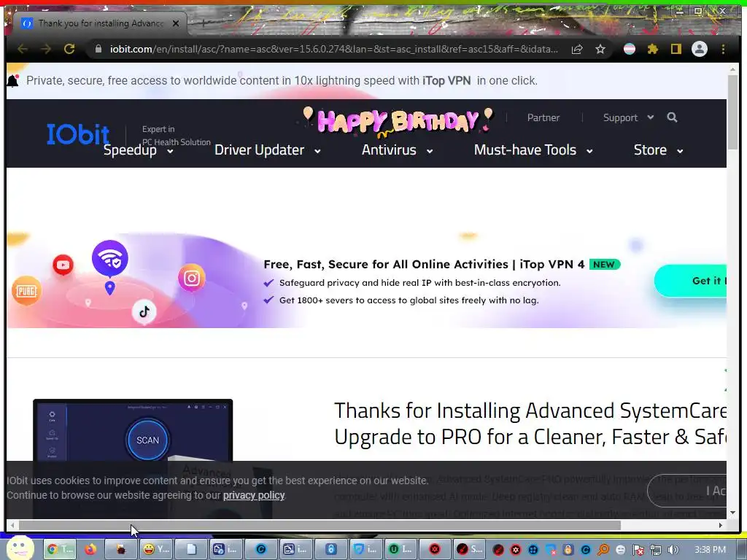This screenshot has height=560, width=747.
Task: Expand the Store menu
Action: [x=658, y=150]
